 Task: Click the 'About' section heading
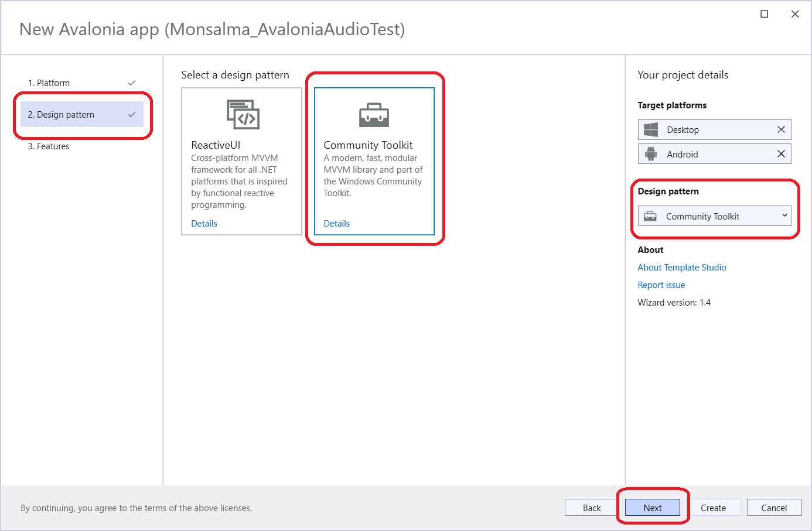point(650,250)
